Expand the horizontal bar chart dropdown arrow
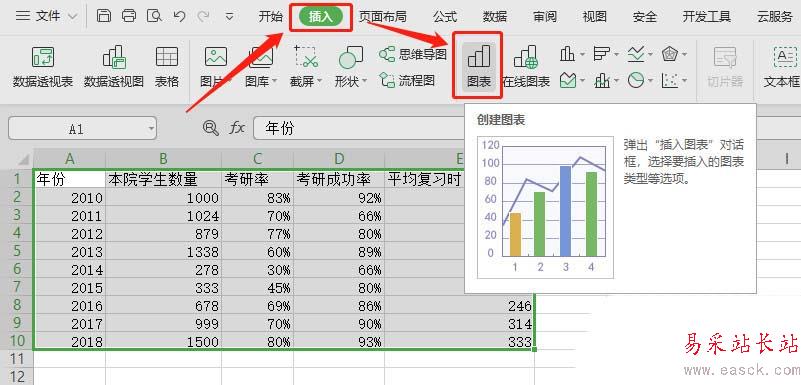The height and width of the screenshot is (385, 801). click(x=616, y=54)
